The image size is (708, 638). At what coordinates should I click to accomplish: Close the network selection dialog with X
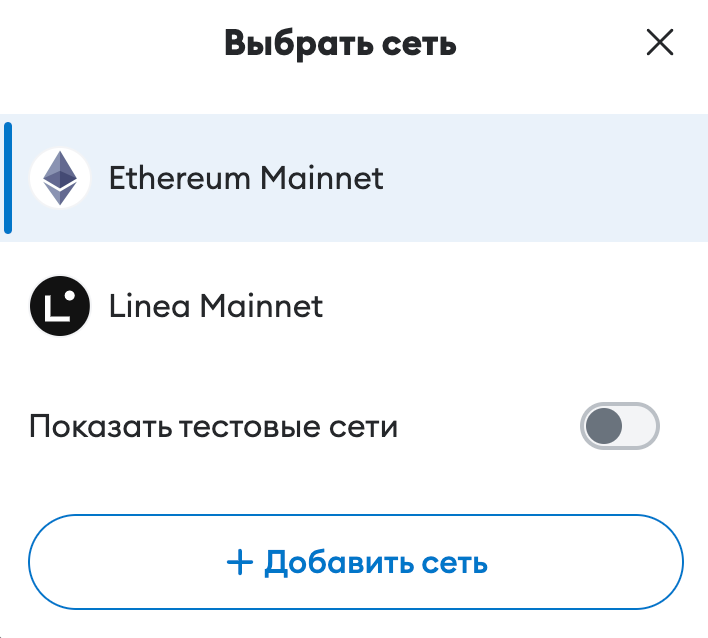pyautogui.click(x=659, y=42)
